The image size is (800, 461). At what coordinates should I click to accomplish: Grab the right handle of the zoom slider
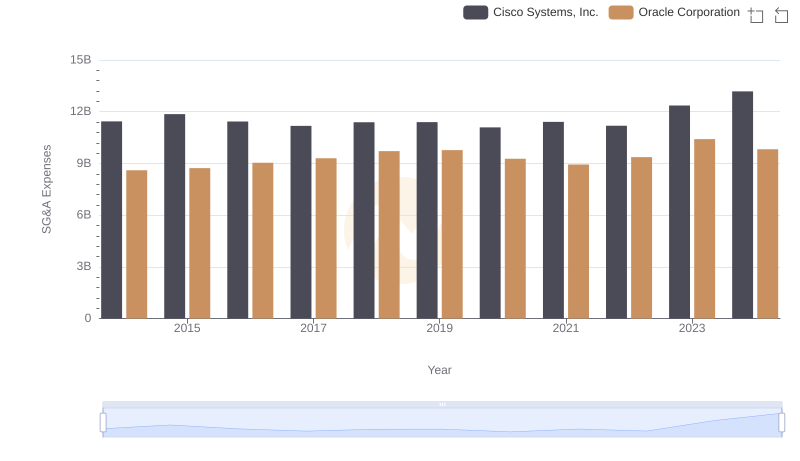click(x=781, y=423)
